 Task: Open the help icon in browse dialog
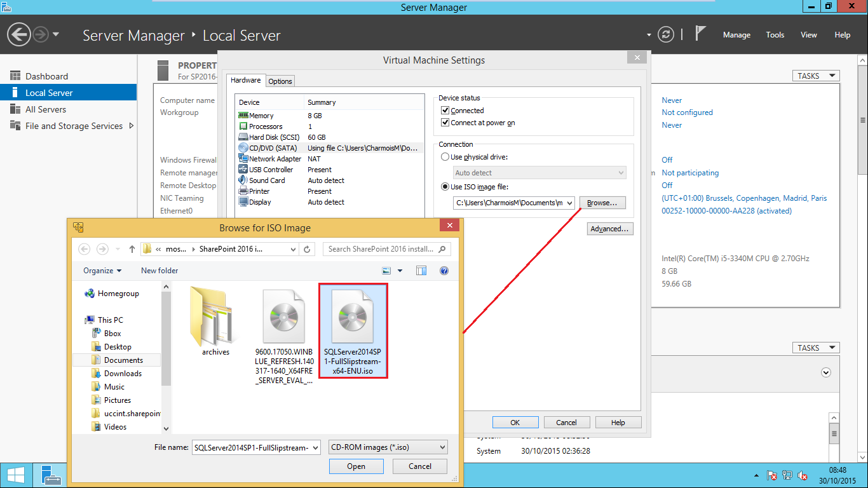click(444, 271)
